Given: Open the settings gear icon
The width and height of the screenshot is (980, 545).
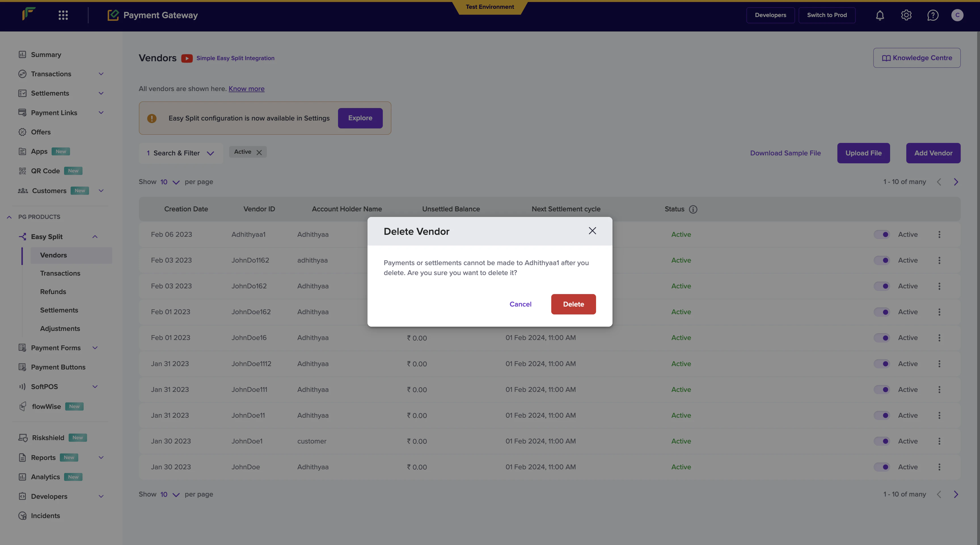Looking at the screenshot, I should coord(906,15).
